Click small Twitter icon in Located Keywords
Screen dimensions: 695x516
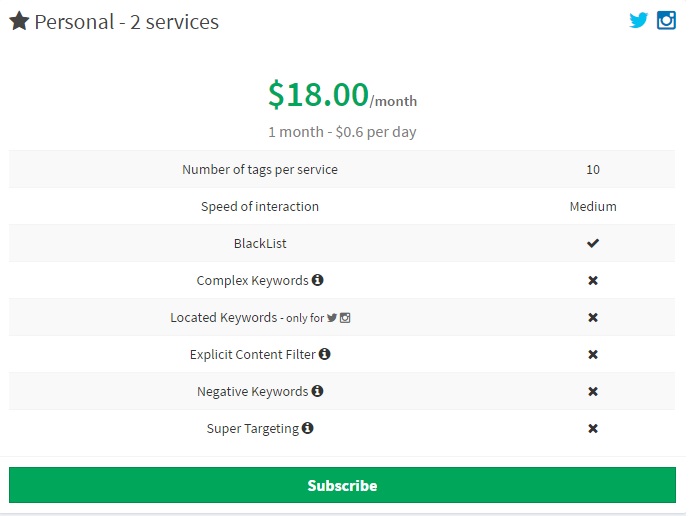332,318
